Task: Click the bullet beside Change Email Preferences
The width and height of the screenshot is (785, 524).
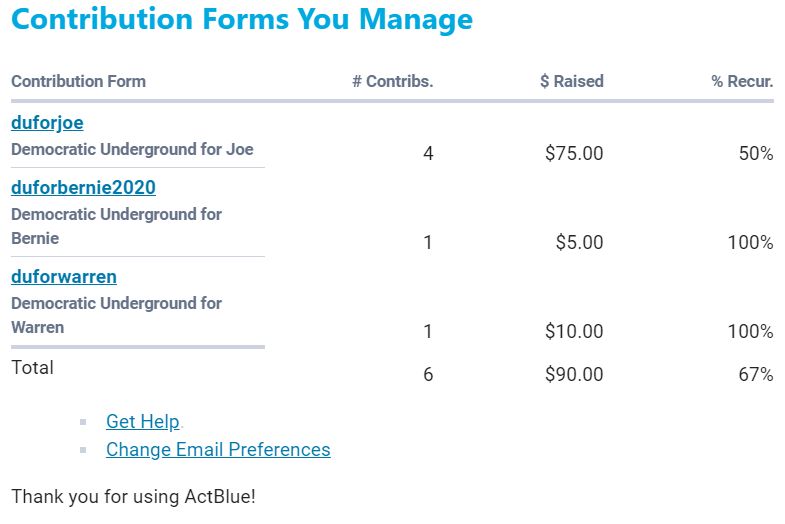Action: tap(84, 451)
